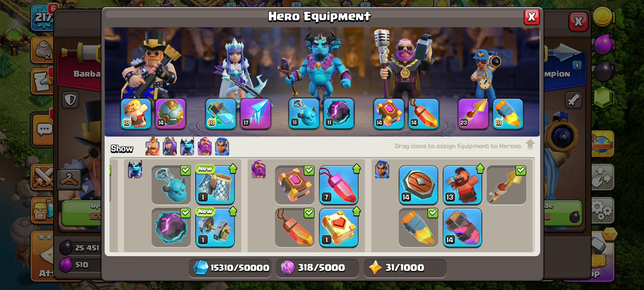Image resolution: width=644 pixels, height=290 pixels.
Task: Choose the Royal Gem level 14 shield
Action: [418, 185]
